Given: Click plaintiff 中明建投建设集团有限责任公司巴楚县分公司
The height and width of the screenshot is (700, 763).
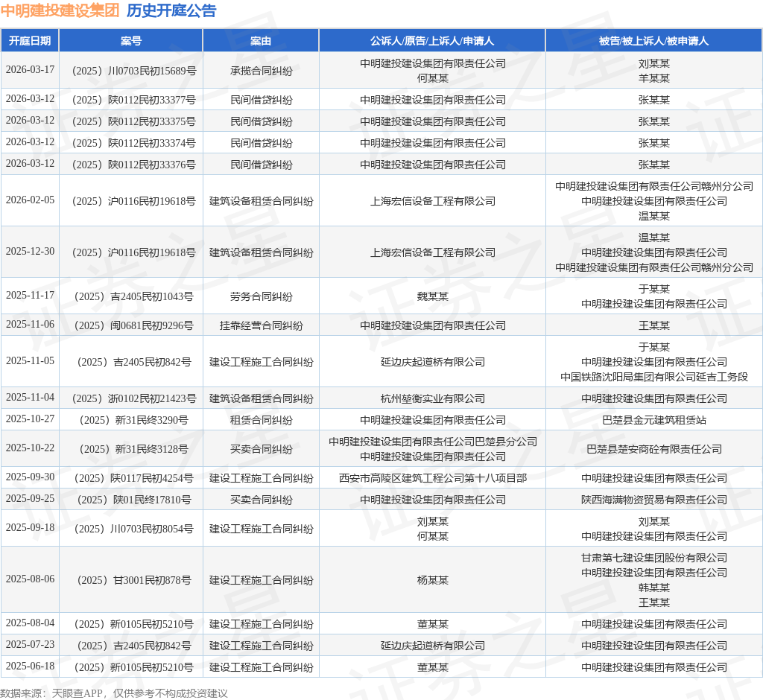Looking at the screenshot, I should (x=433, y=442).
